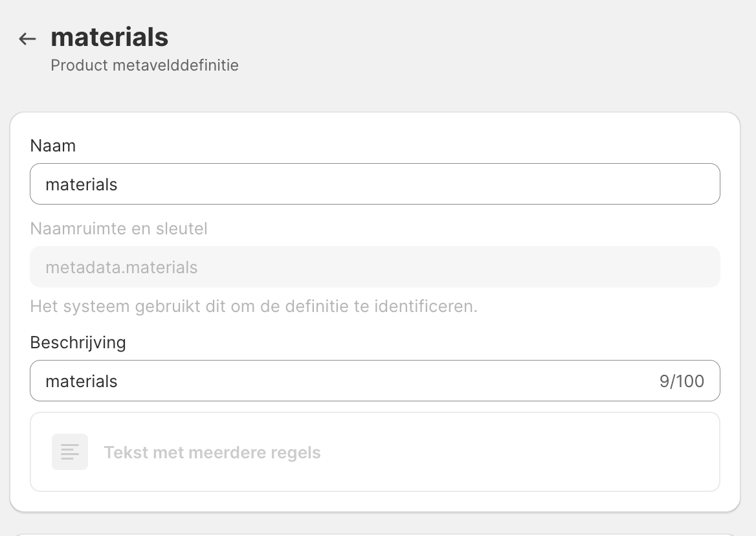Click the partially visible card at the bottom edge
The image size is (756, 536).
pos(375,534)
